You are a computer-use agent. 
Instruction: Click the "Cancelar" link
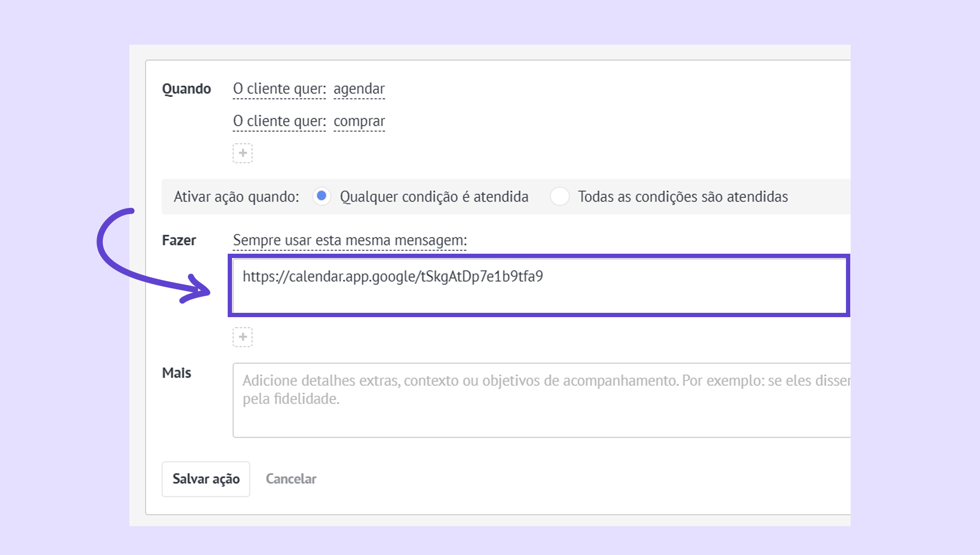click(291, 479)
